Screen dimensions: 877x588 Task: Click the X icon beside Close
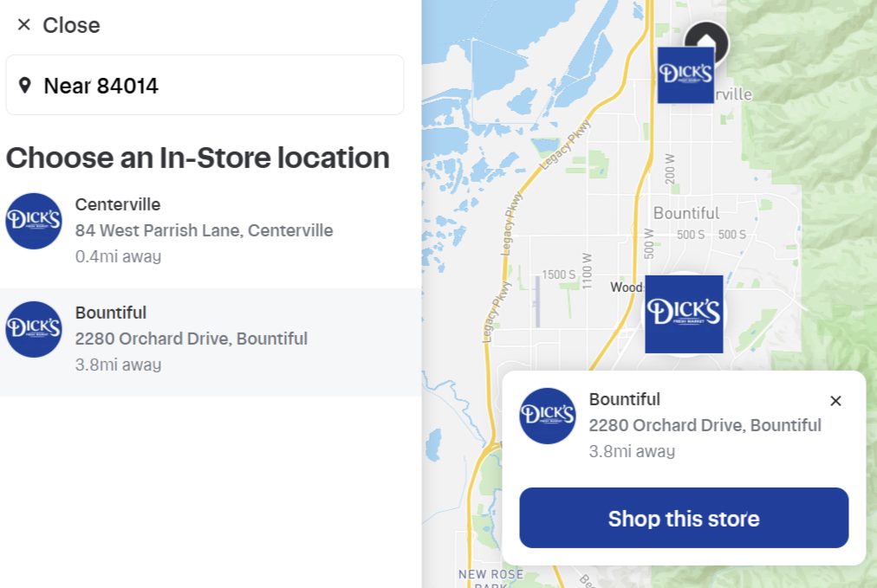(23, 25)
